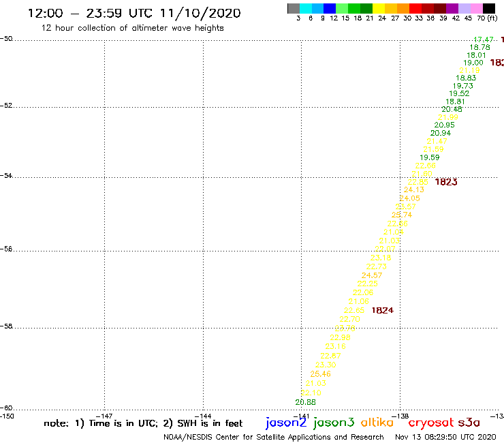Screen dimensions: 504x443
Task: Select the bright red legend swatch
Action: coord(415,8)
